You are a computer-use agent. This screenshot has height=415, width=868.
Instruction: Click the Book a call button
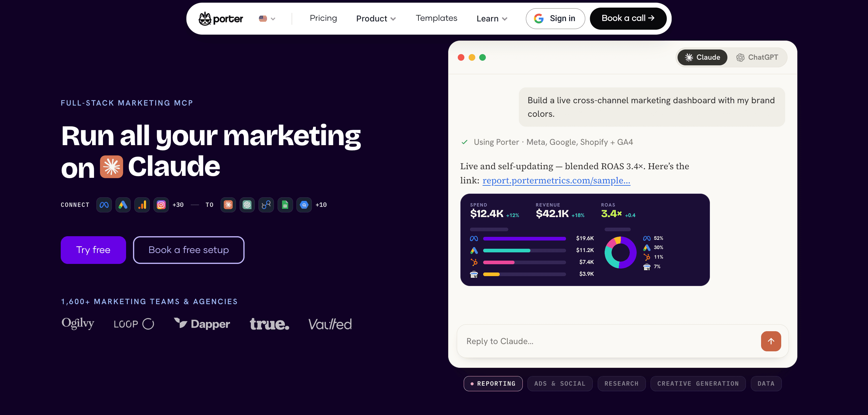[628, 18]
